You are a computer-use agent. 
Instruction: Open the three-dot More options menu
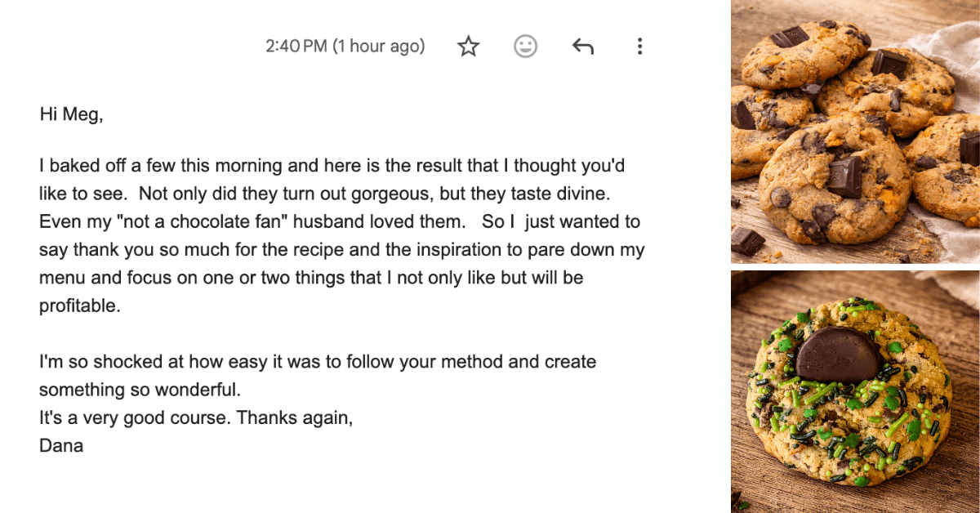(639, 47)
